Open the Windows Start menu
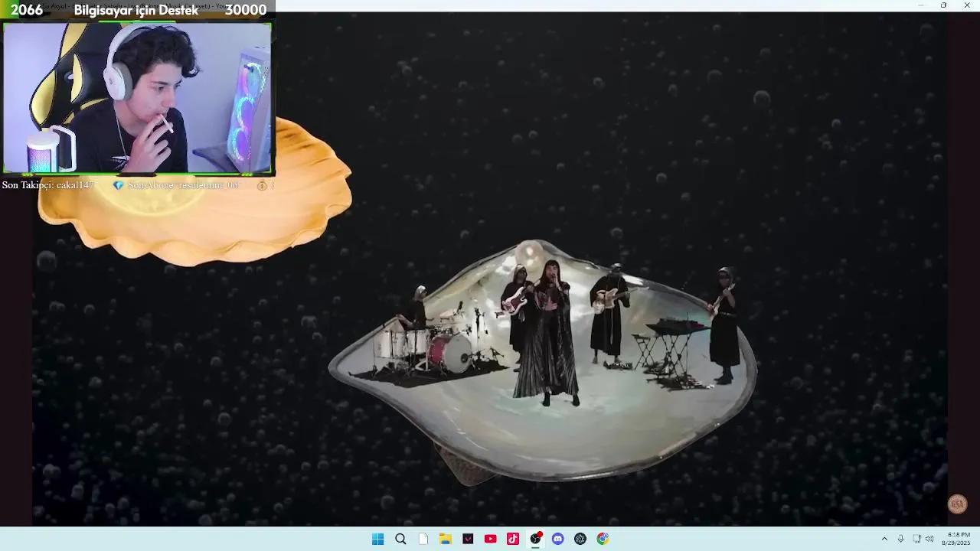The height and width of the screenshot is (551, 980). (x=377, y=539)
